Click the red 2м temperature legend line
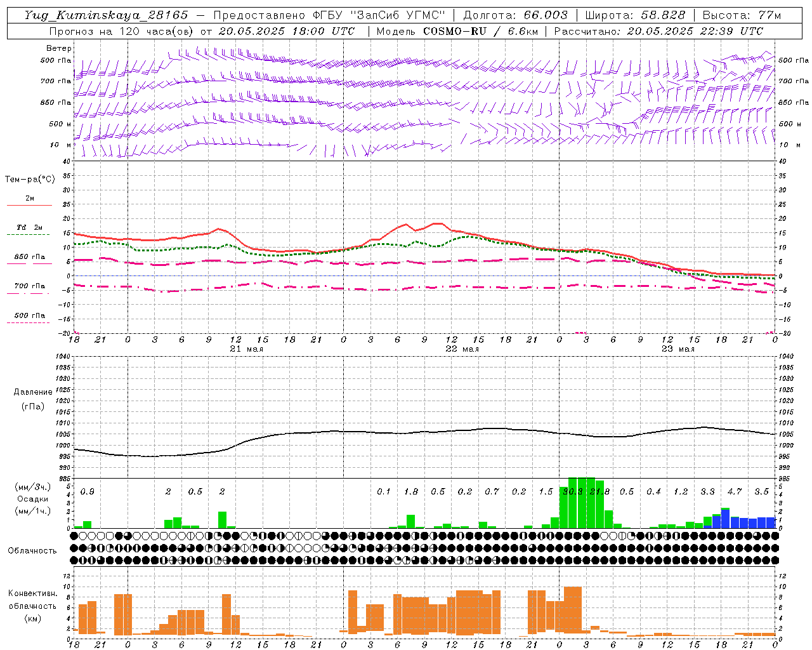812x650 pixels. click(x=29, y=205)
